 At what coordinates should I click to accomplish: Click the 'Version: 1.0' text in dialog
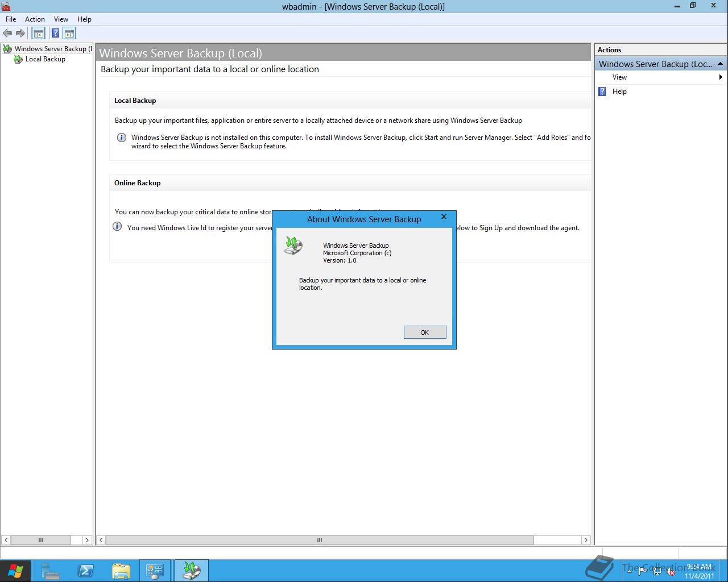pos(340,260)
